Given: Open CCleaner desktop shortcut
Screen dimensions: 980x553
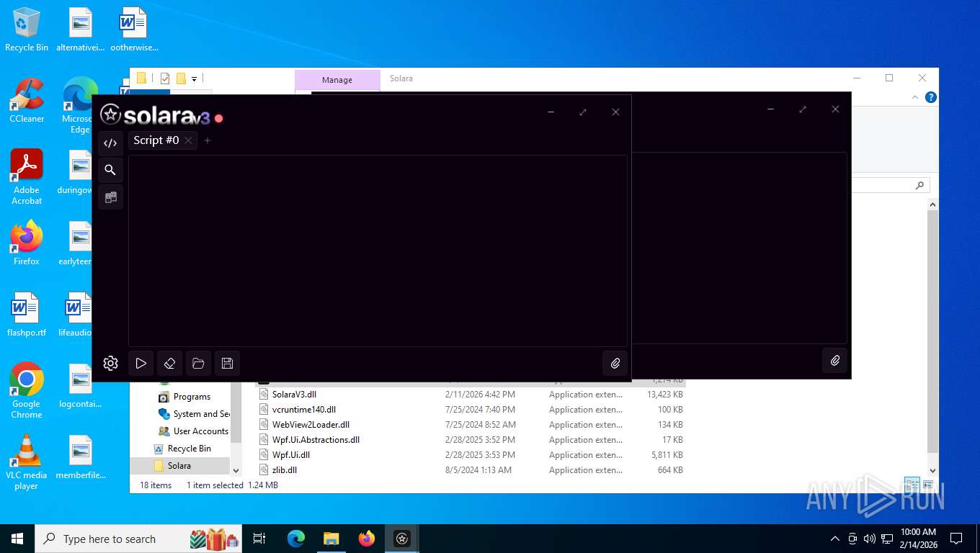Looking at the screenshot, I should pyautogui.click(x=27, y=101).
